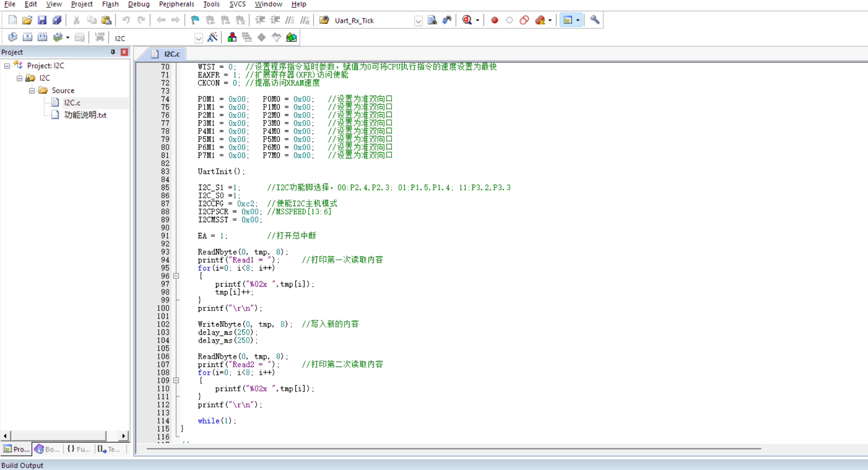Image resolution: width=868 pixels, height=470 pixels.
Task: Insert breakpoint with red circle icon
Action: 494,20
